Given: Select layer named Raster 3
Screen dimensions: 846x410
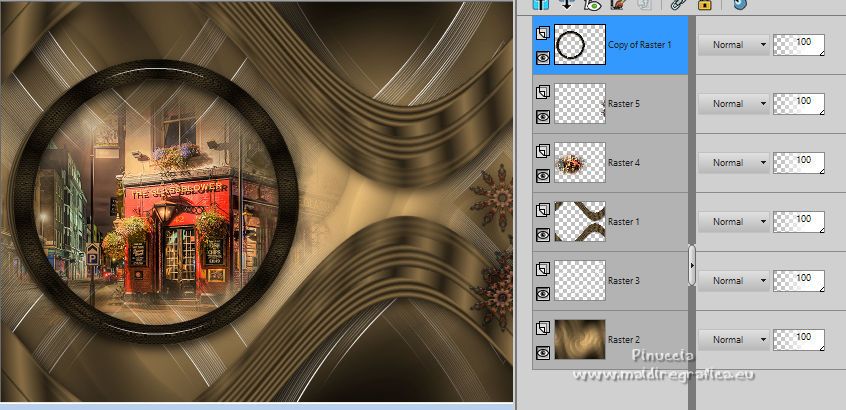Looking at the screenshot, I should (624, 281).
